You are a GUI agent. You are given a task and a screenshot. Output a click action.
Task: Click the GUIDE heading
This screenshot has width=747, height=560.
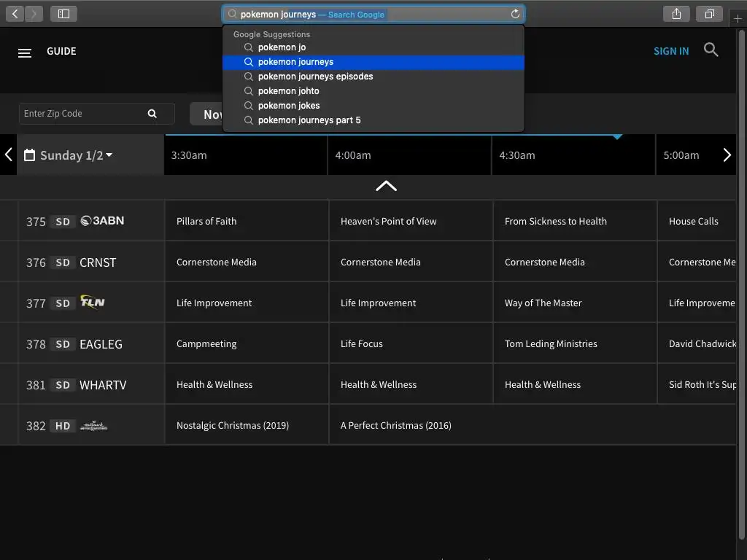[x=61, y=51]
